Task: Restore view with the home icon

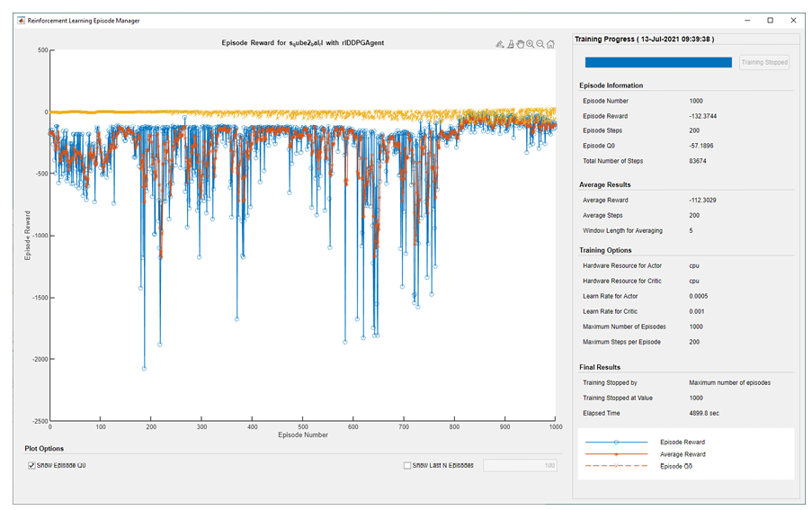Action: coord(550,43)
